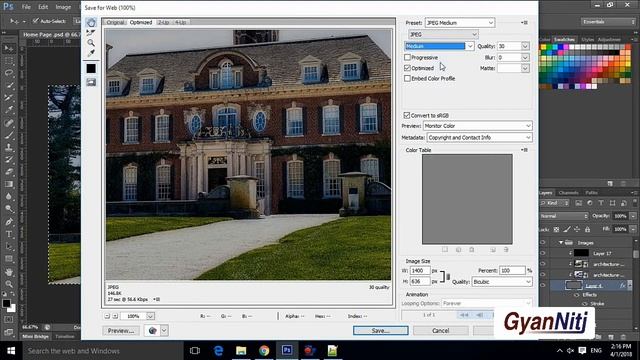Viewport: 640px width, 360px height.
Task: Click the Preview... button
Action: (121, 331)
